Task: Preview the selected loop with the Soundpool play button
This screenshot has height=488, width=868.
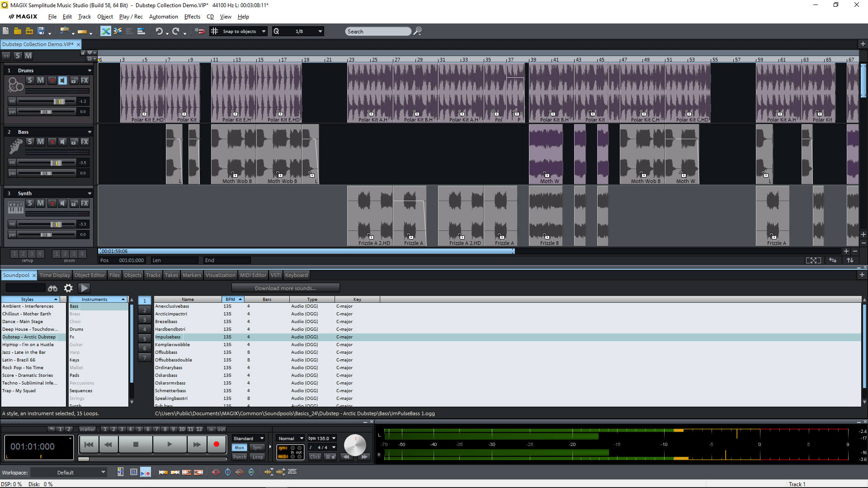Action: 84,288
